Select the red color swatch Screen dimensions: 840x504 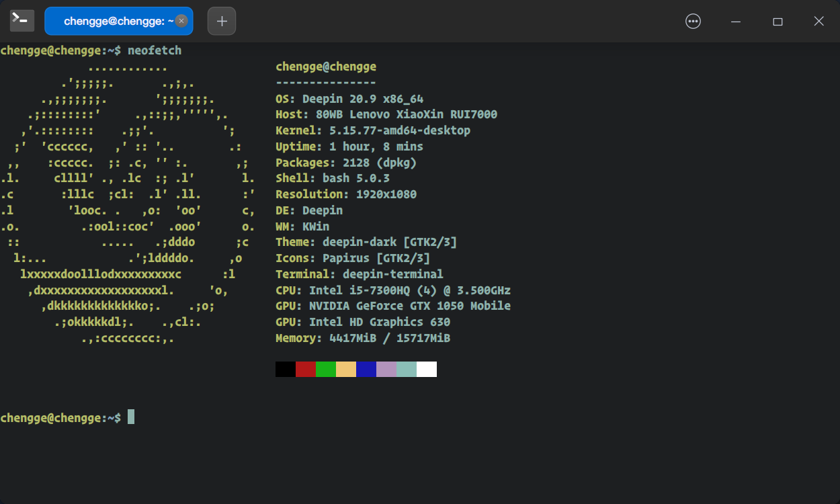click(x=304, y=369)
